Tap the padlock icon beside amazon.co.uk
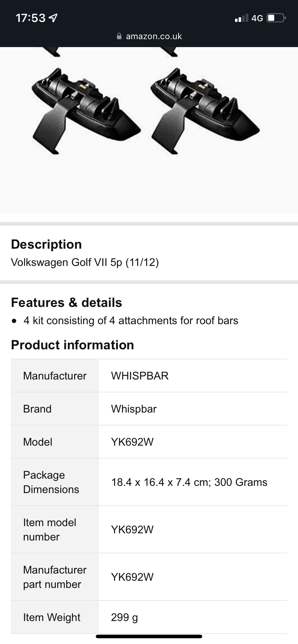 pyautogui.click(x=119, y=36)
